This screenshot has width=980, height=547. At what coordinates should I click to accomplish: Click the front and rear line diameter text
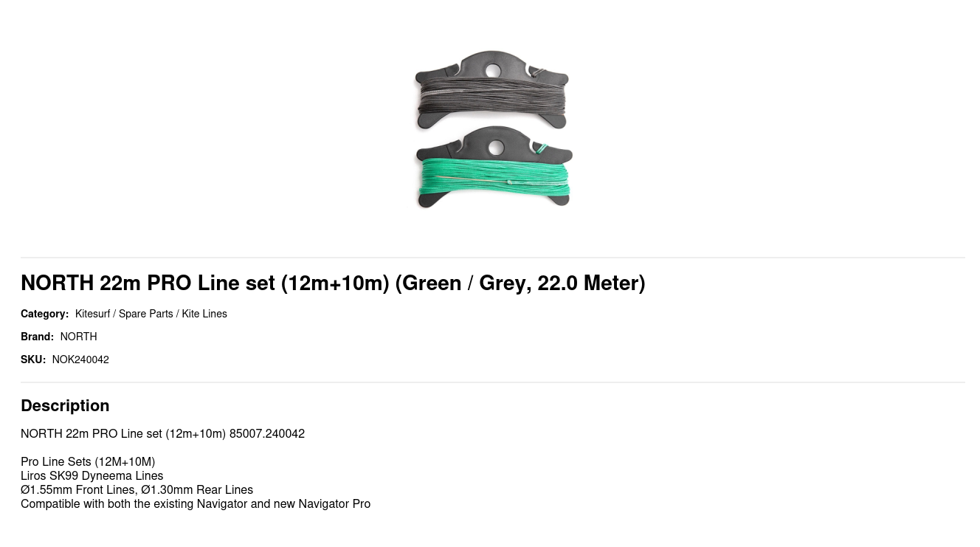click(137, 489)
